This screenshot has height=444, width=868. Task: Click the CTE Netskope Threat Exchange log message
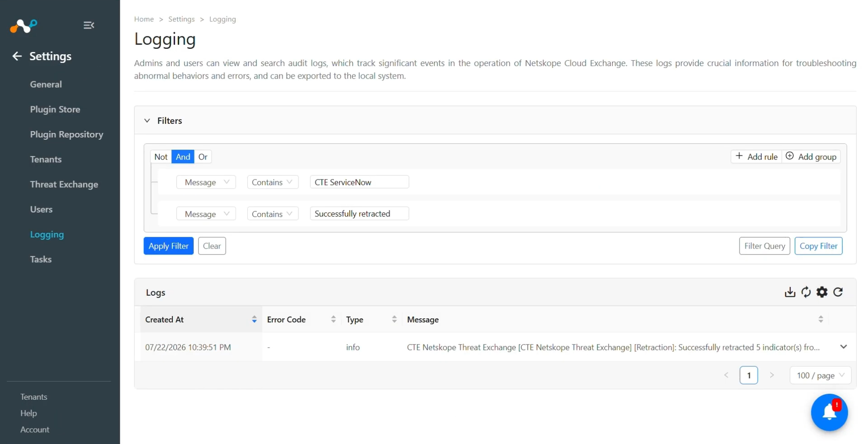pos(613,347)
